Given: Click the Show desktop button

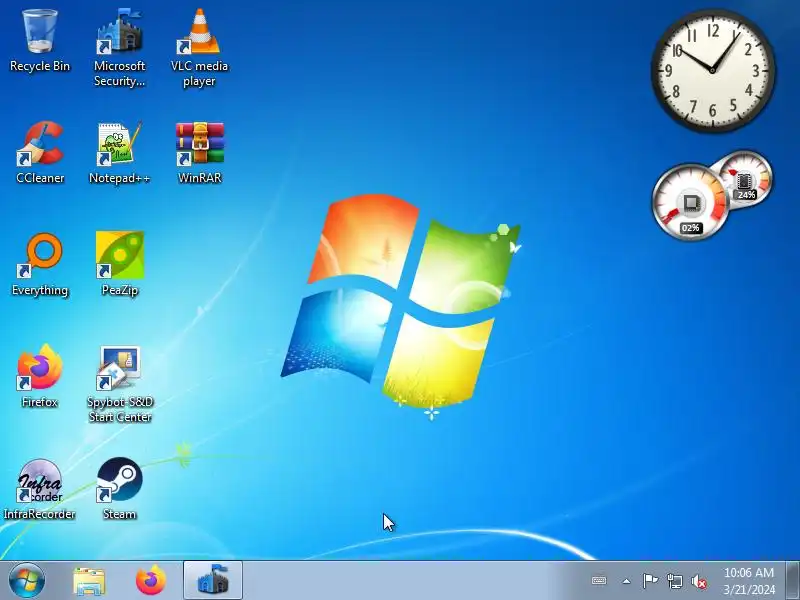Looking at the screenshot, I should click(793, 581).
